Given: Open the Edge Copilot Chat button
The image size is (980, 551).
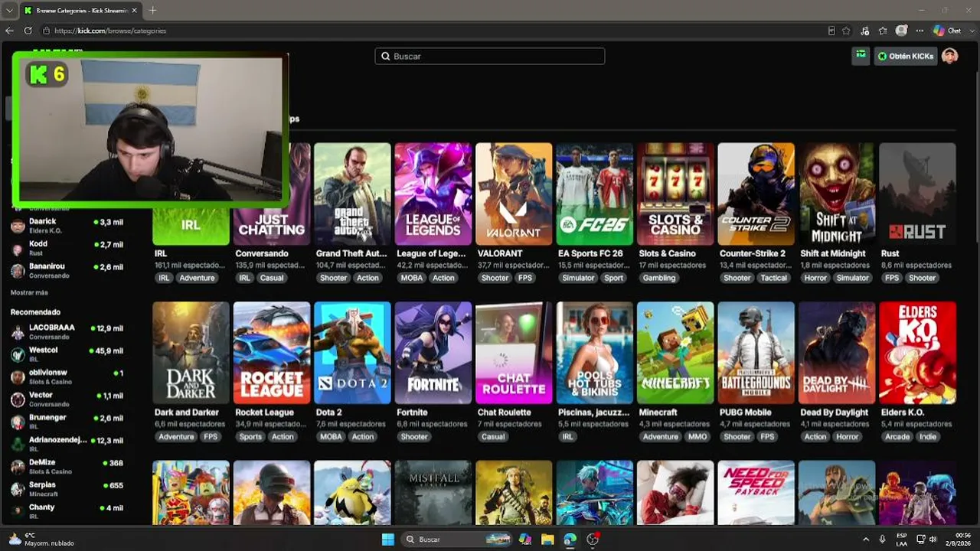Looking at the screenshot, I should pyautogui.click(x=947, y=31).
